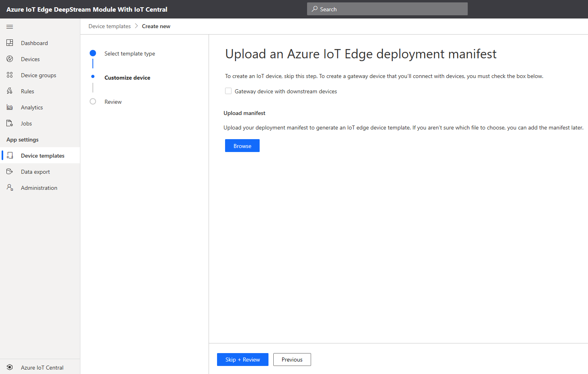Click the Previous button
The width and height of the screenshot is (588, 374).
pos(292,360)
